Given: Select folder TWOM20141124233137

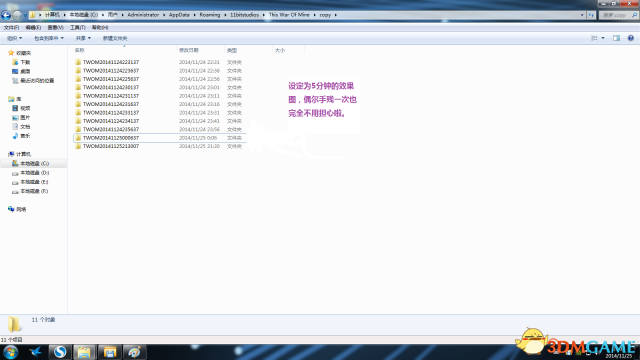Looking at the screenshot, I should click(111, 112).
